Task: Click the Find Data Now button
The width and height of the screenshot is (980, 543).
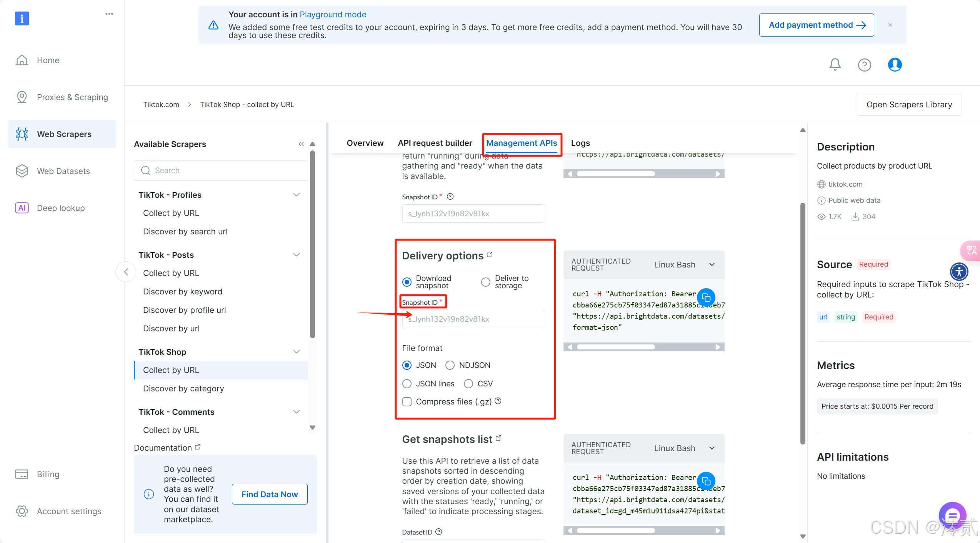Action: point(269,494)
